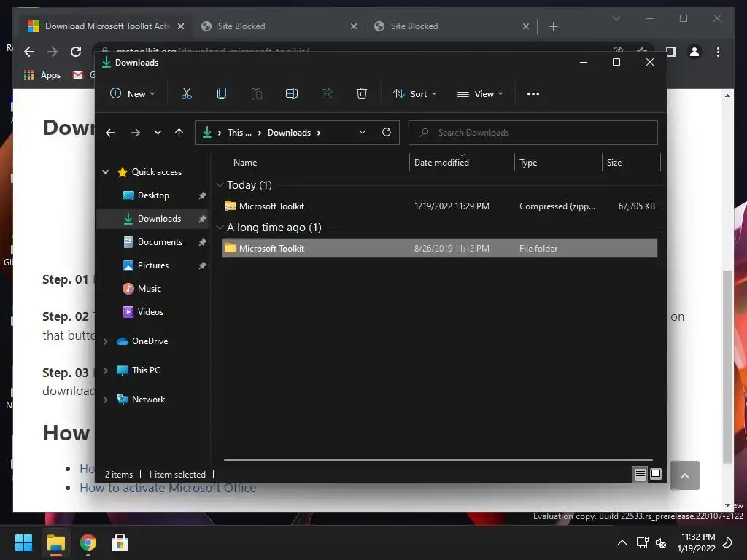747x560 pixels.
Task: Click the Delete trash icon in Explorer toolbar
Action: pyautogui.click(x=362, y=93)
